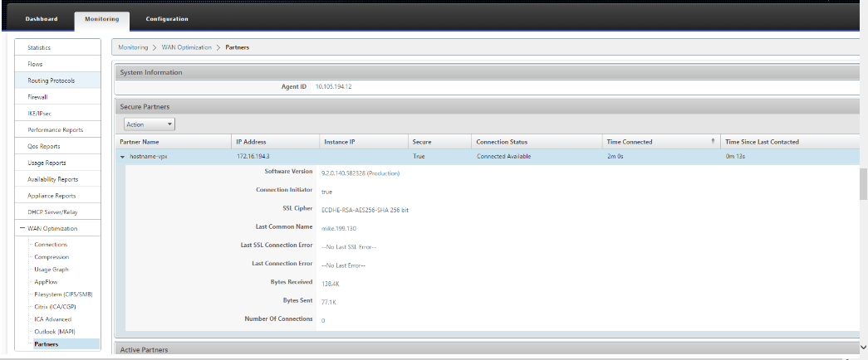The image size is (868, 360).
Task: Click the scrollbar down arrow
Action: (864, 348)
